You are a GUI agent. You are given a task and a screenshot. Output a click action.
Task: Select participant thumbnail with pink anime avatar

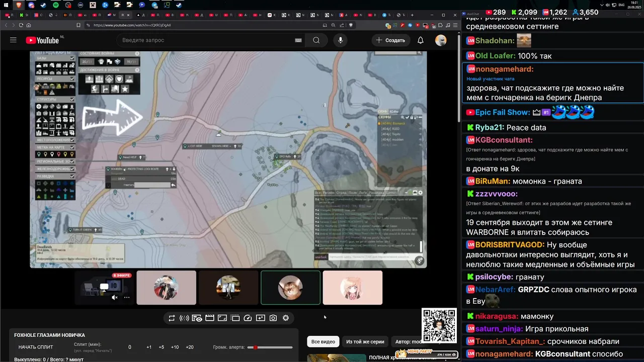tap(353, 288)
